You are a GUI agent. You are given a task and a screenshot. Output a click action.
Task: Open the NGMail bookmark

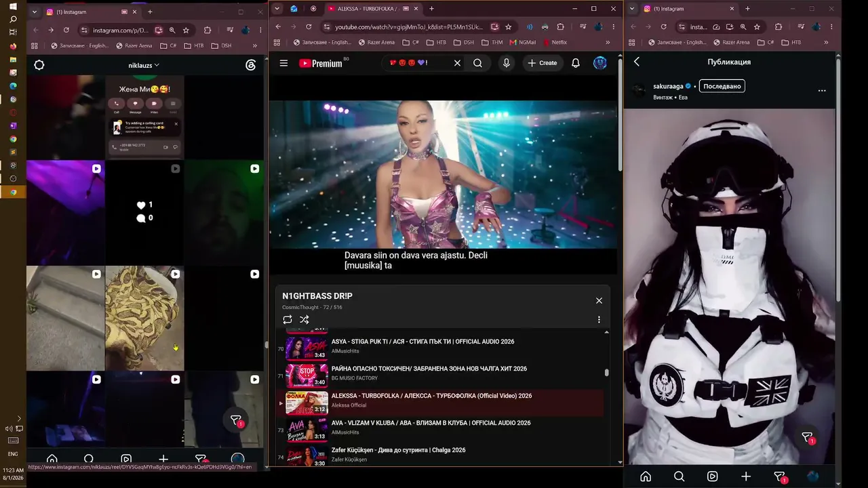click(522, 42)
